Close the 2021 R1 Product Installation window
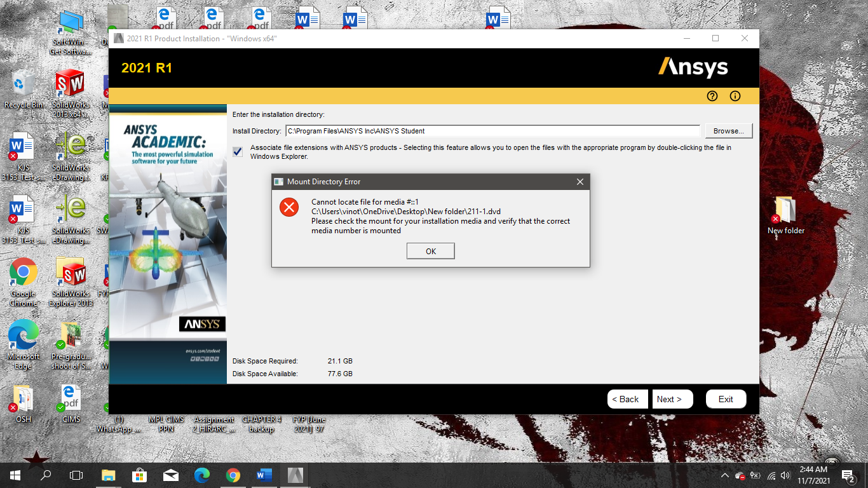868x488 pixels. (x=745, y=38)
